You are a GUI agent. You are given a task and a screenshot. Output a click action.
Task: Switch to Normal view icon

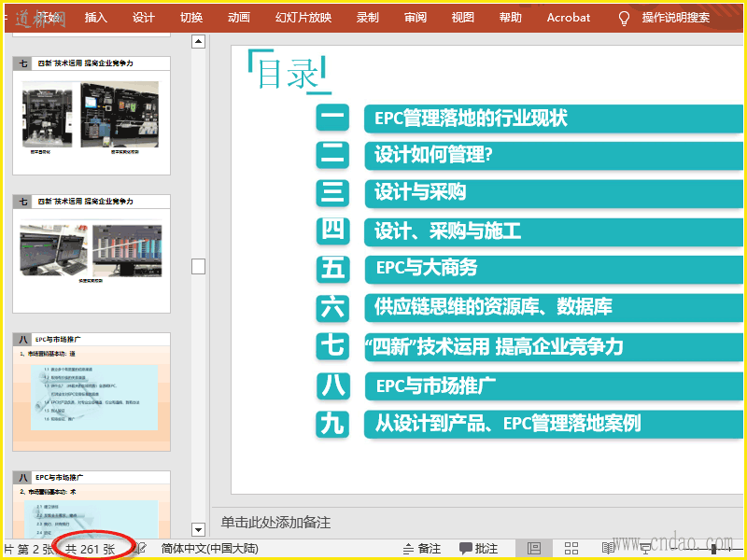[x=534, y=549]
